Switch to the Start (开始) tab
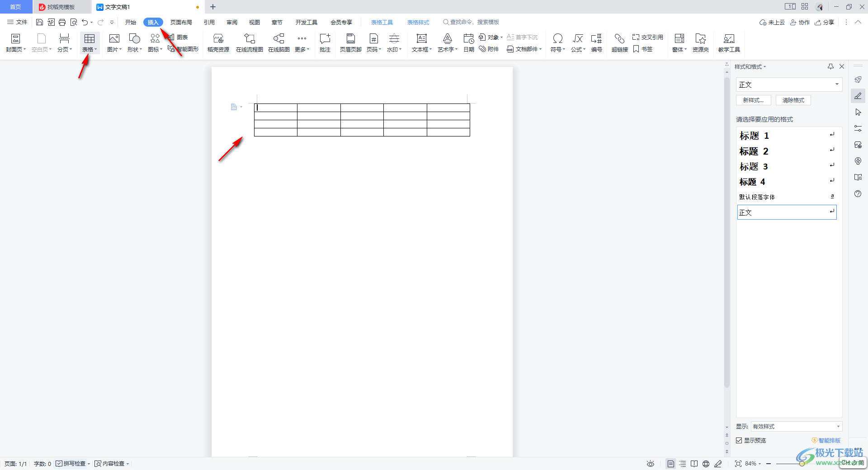The height and width of the screenshot is (470, 868). pos(131,22)
